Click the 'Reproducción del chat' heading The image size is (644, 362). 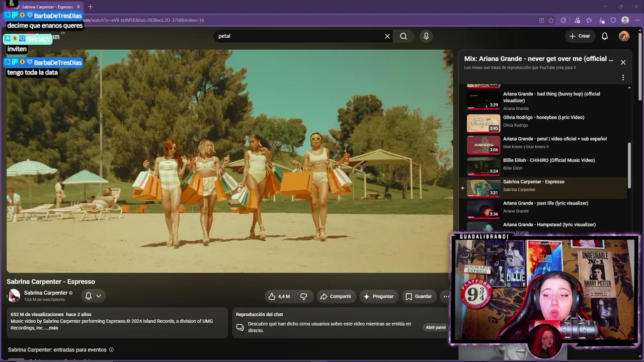(259, 314)
